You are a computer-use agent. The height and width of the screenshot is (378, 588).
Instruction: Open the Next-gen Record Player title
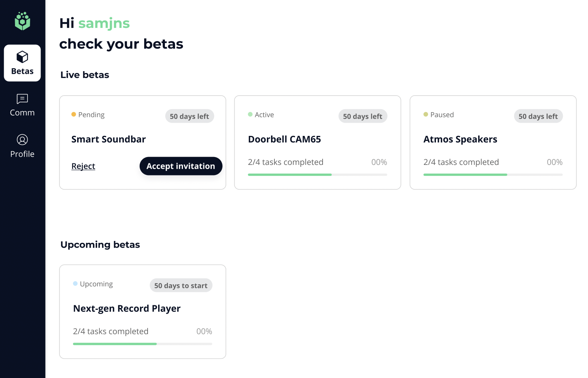point(126,308)
